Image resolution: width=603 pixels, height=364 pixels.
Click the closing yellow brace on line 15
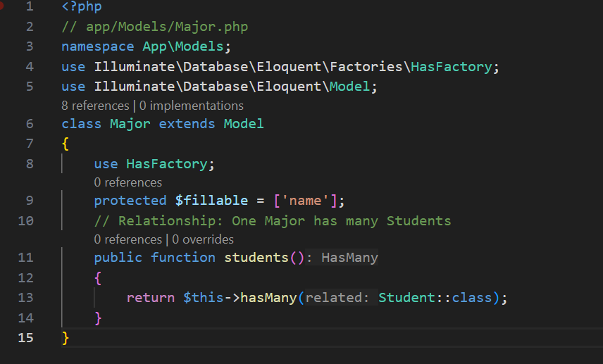point(66,338)
